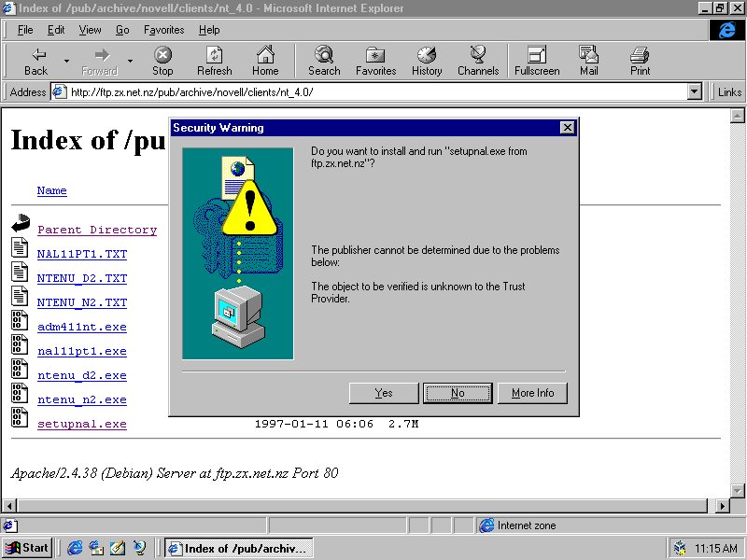Viewport: 747px width, 560px height.
Task: Open the Parent Directory link
Action: pos(97,230)
